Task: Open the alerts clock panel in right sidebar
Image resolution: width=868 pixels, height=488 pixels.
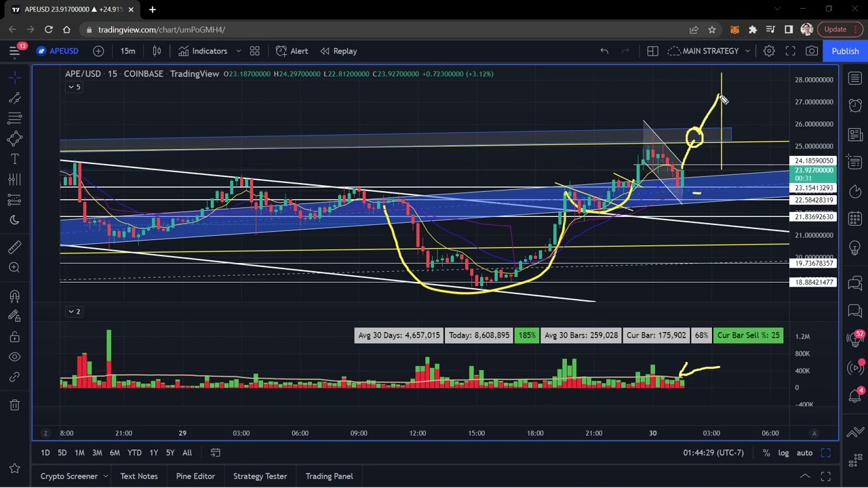Action: click(854, 106)
